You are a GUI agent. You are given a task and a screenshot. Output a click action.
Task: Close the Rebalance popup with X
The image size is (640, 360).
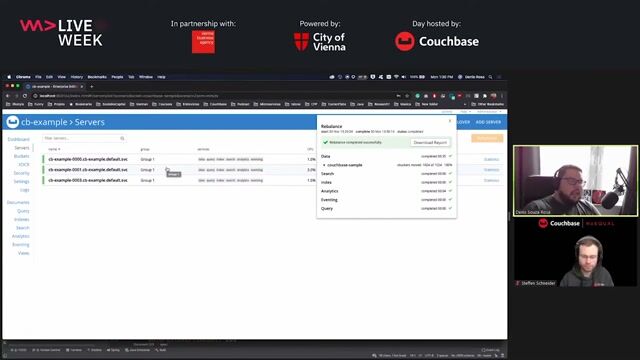pos(450,121)
